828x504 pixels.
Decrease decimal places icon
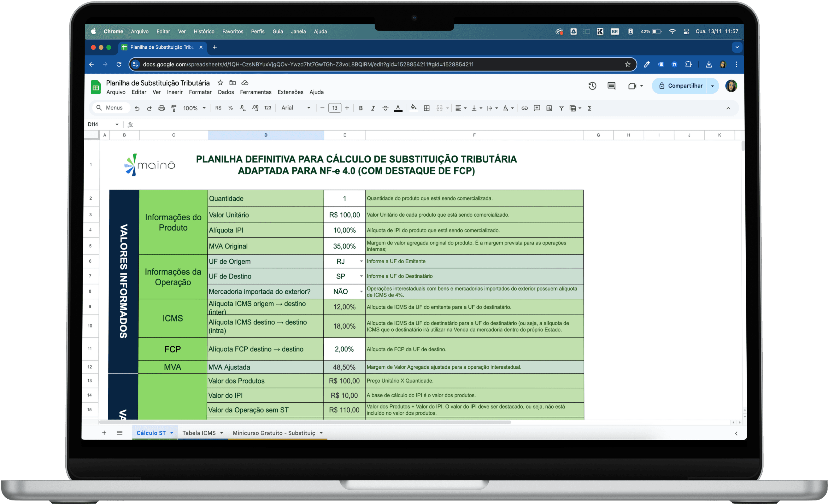click(x=243, y=108)
